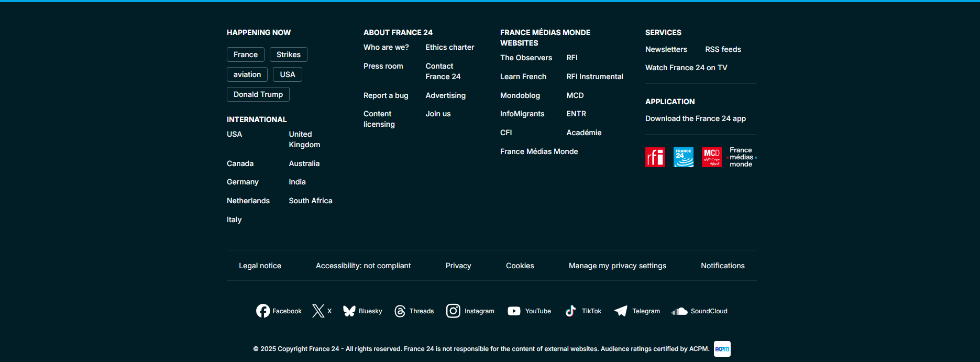This screenshot has height=362, width=980.
Task: Go to the YouTube play icon
Action: pos(514,311)
